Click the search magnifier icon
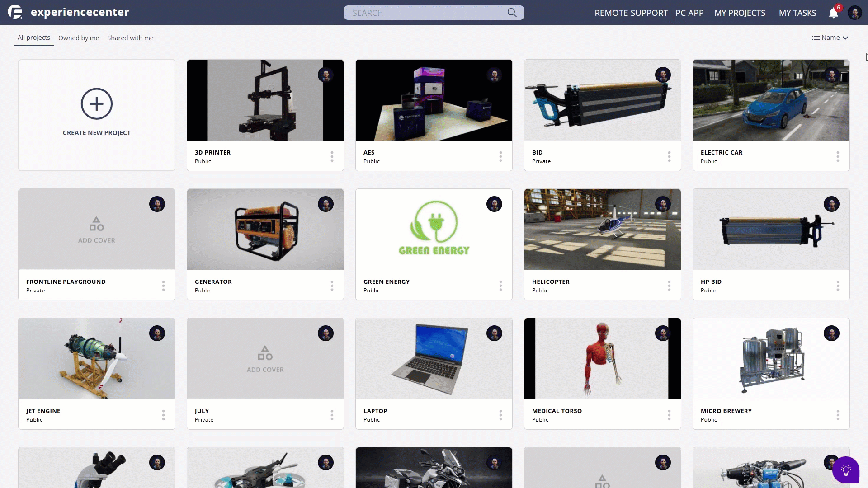This screenshot has width=868, height=488. coord(512,13)
